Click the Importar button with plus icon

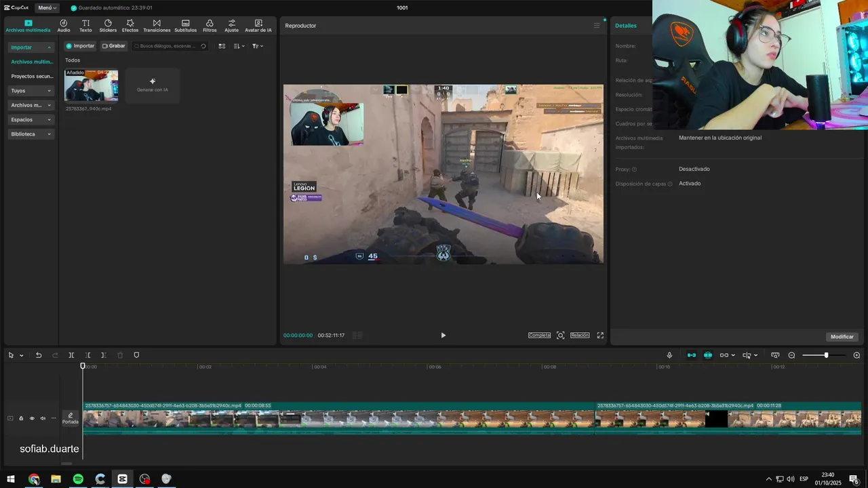pos(80,46)
